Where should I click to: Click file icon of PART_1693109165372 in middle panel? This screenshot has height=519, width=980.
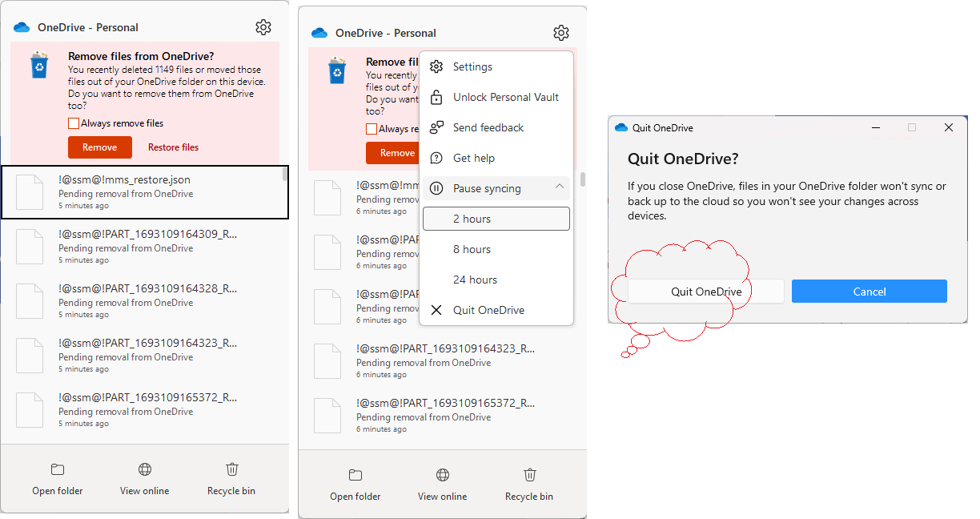point(327,416)
